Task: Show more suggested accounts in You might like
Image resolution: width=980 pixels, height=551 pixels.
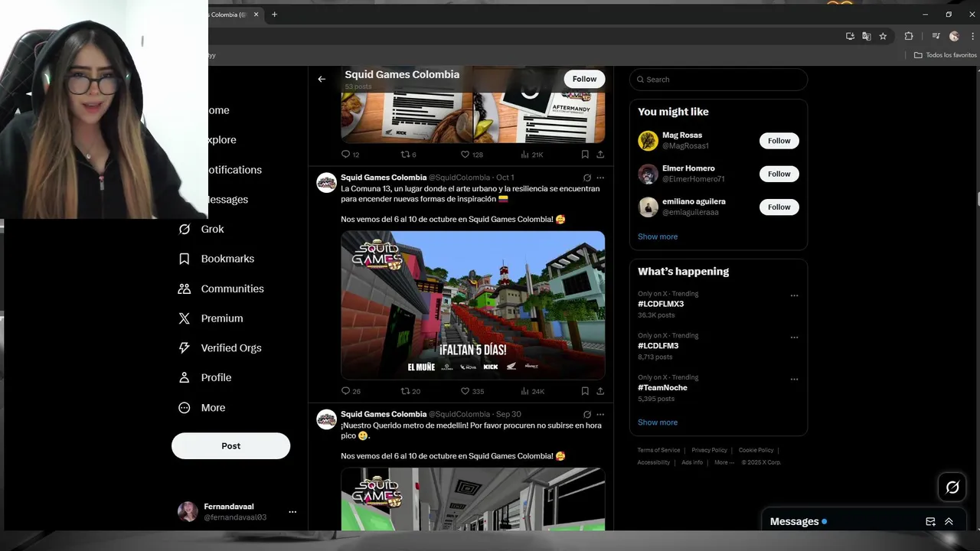Action: click(658, 236)
